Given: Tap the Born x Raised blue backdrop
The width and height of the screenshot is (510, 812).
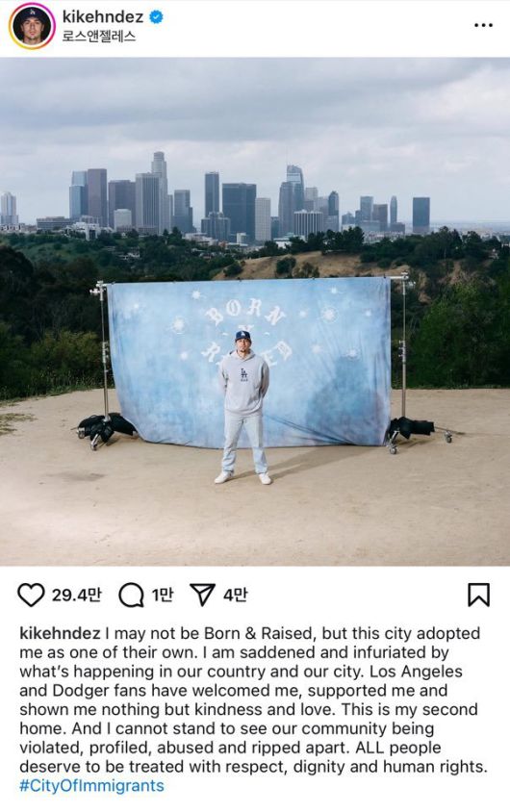Looking at the screenshot, I should coord(248,362).
